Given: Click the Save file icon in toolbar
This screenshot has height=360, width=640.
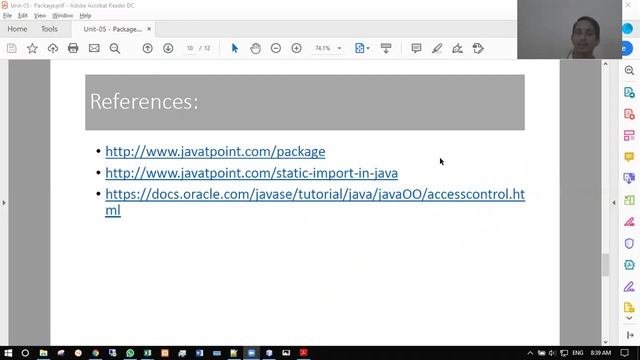Looking at the screenshot, I should [x=12, y=48].
